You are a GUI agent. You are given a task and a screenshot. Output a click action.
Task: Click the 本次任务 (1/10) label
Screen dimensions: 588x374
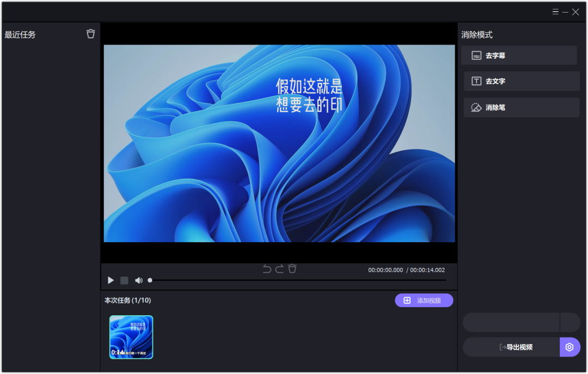(127, 301)
